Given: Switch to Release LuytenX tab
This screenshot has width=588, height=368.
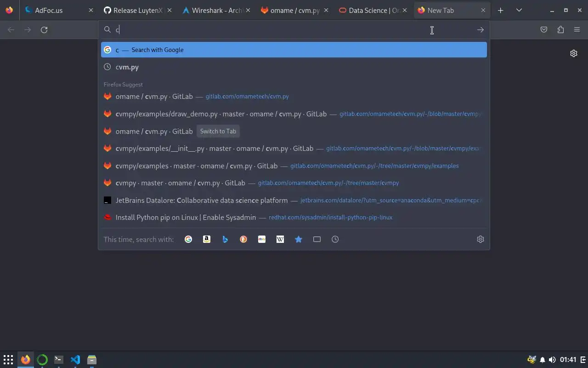Looking at the screenshot, I should point(137,10).
